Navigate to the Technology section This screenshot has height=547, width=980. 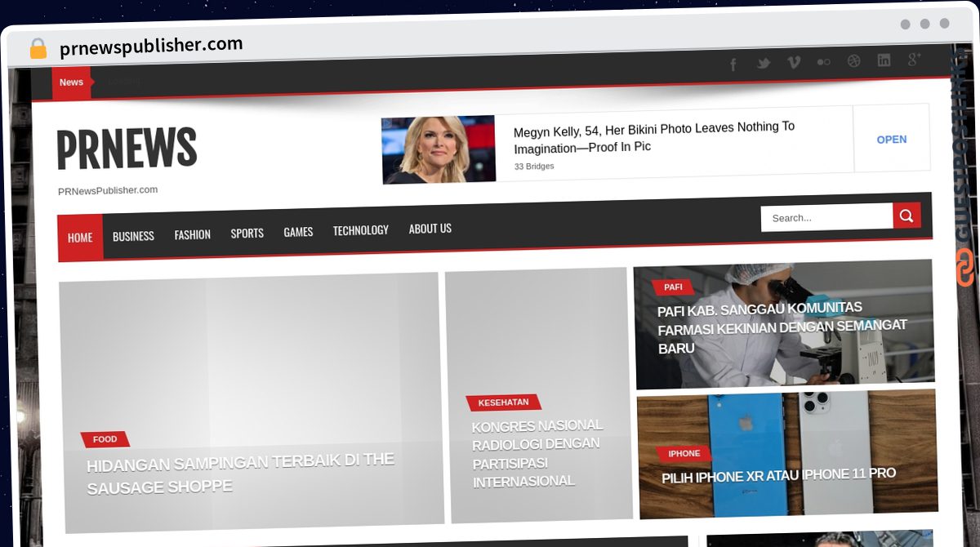(360, 230)
